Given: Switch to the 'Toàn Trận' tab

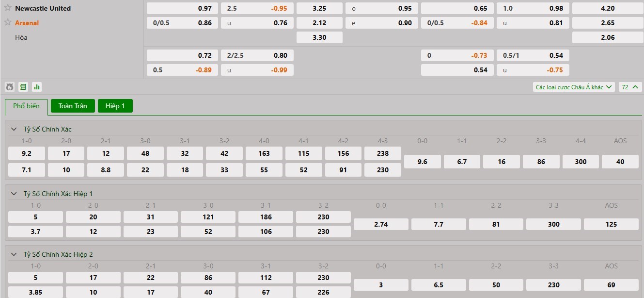Looking at the screenshot, I should [x=73, y=106].
